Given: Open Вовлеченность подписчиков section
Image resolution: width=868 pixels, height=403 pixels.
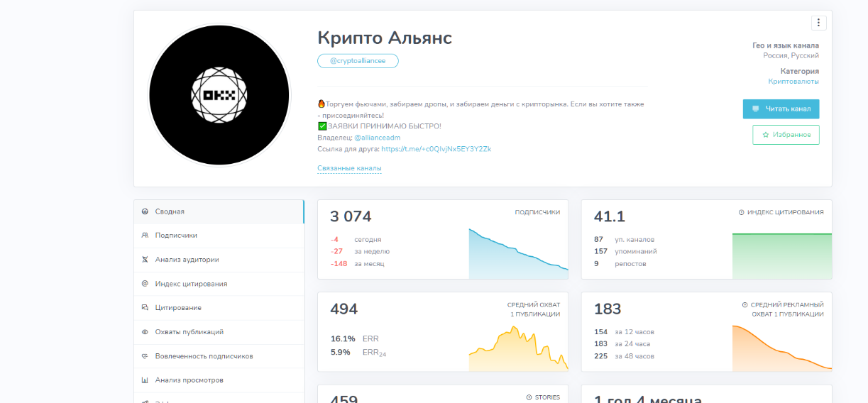Looking at the screenshot, I should 219,356.
